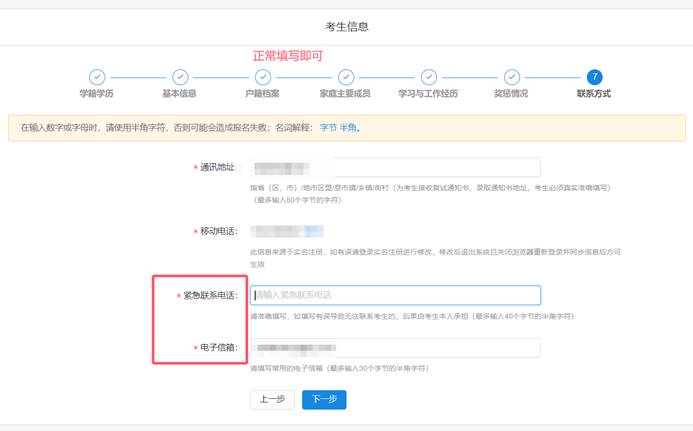The width and height of the screenshot is (693, 431).
Task: Go to the 学籍学历 step label
Action: (x=97, y=94)
